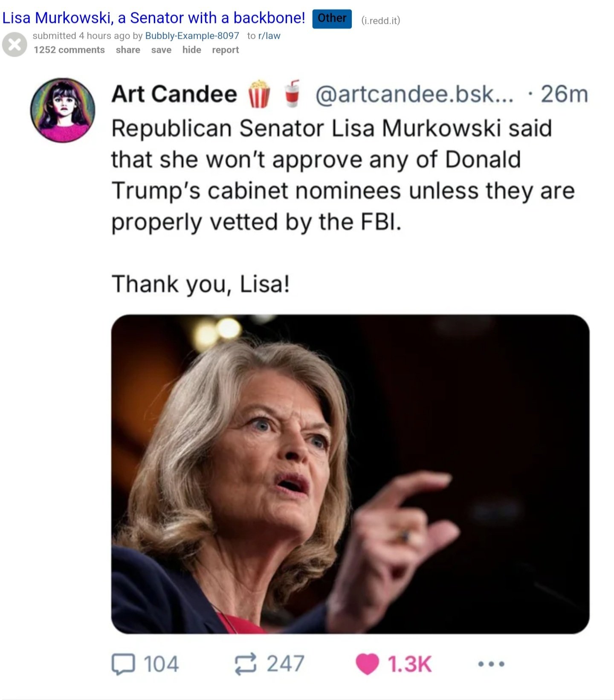Like the post with the heart icon
This screenshot has width=614, height=700.
pyautogui.click(x=367, y=664)
